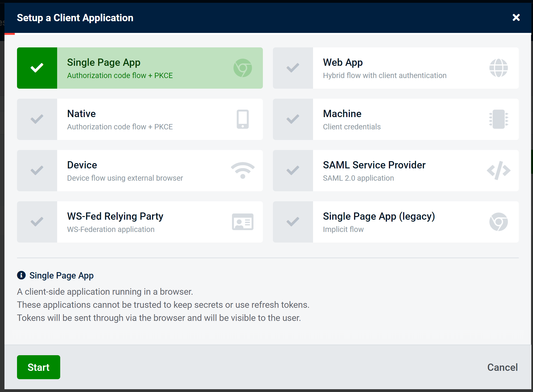Select the Native application checkmark

[x=37, y=119]
